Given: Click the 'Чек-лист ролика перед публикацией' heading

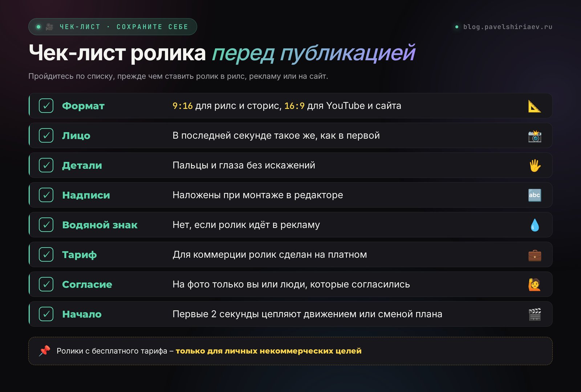Looking at the screenshot, I should [x=222, y=53].
